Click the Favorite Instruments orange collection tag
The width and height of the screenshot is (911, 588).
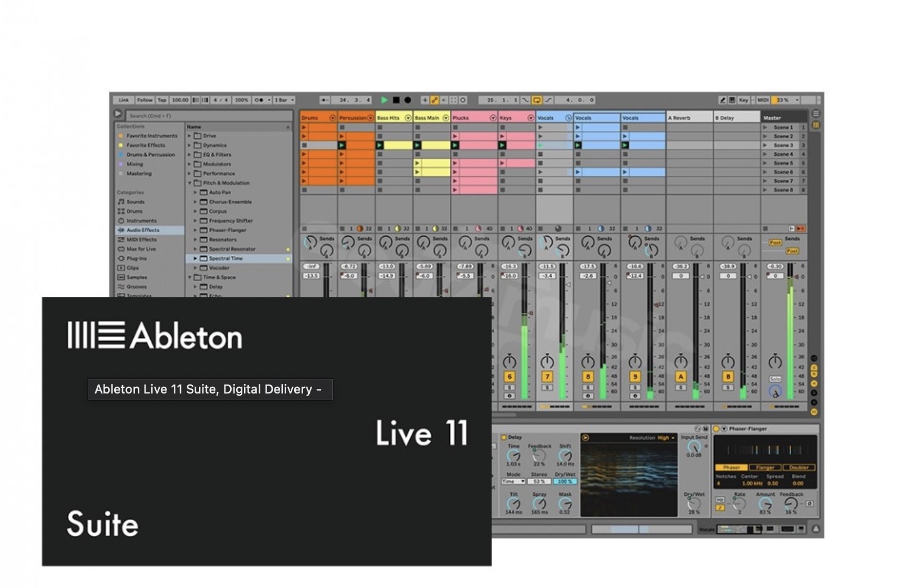point(120,135)
